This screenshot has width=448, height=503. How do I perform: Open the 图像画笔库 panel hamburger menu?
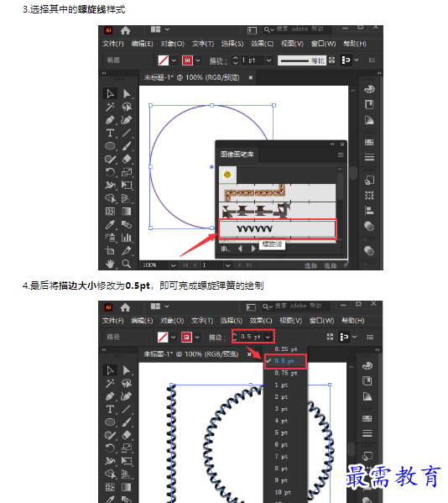click(341, 155)
